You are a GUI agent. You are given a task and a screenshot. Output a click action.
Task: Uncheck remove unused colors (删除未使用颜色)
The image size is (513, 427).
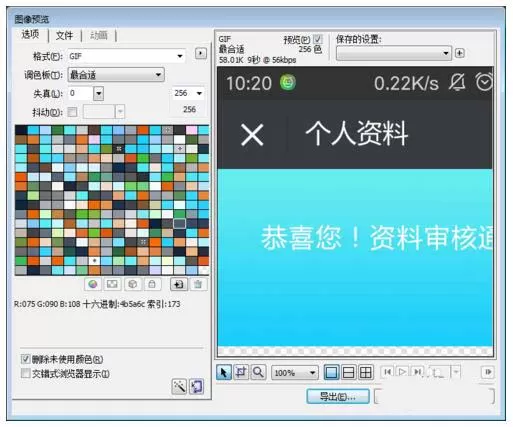click(x=25, y=359)
